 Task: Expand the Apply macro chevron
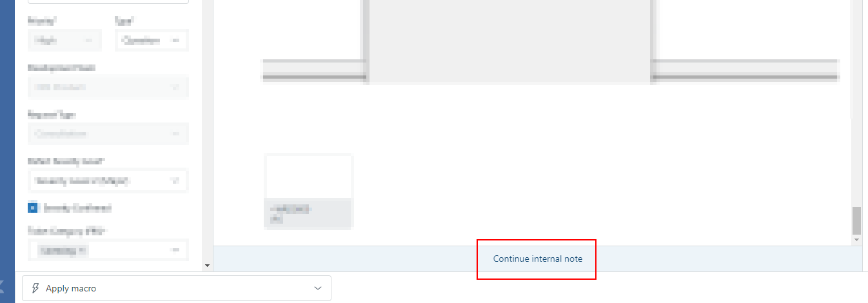point(317,288)
